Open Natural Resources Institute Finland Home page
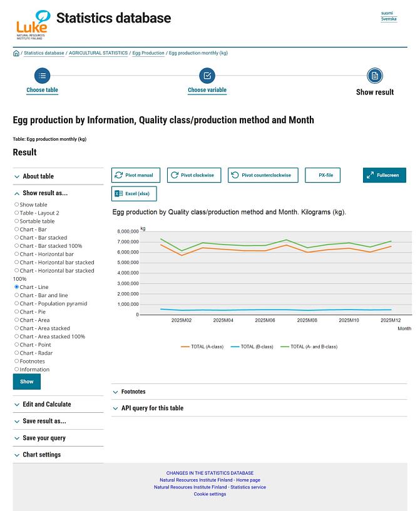This screenshot has width=420, height=511. tap(210, 480)
